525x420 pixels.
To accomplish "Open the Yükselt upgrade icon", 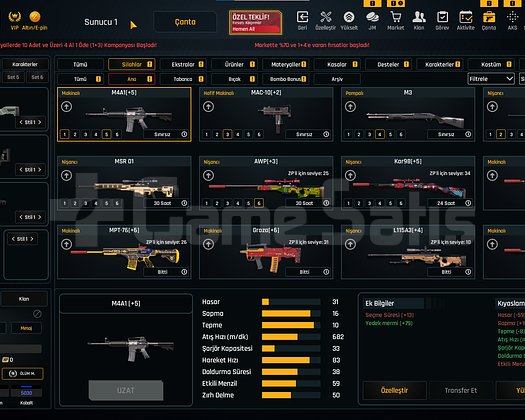I will click(349, 20).
